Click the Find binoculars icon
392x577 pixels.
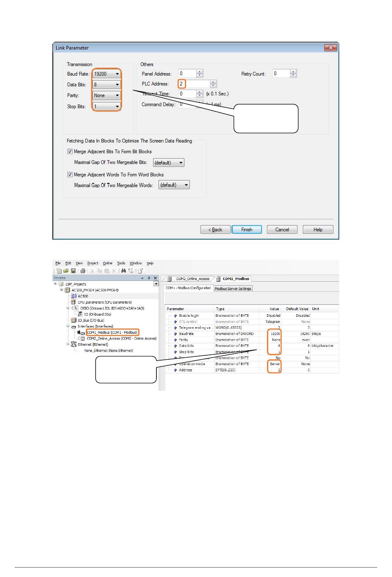coord(123,271)
